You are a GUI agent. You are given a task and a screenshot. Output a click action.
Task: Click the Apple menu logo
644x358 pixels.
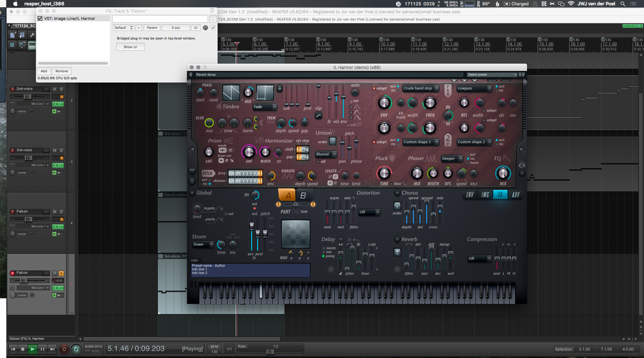(14, 4)
